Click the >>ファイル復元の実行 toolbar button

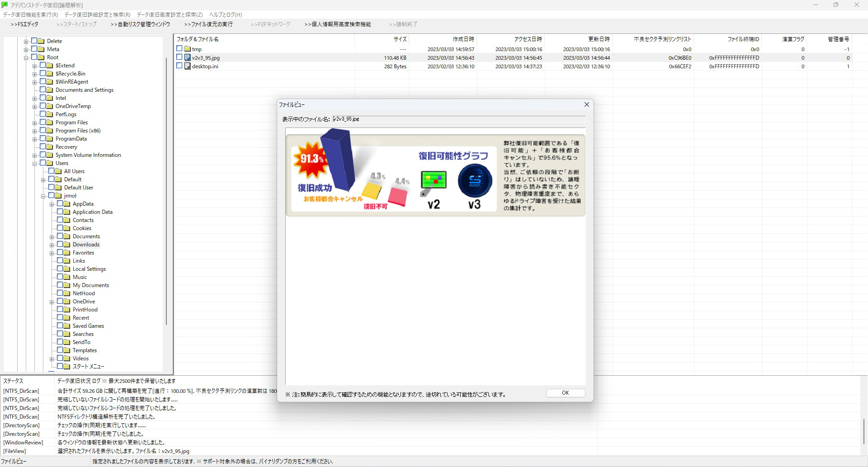[x=208, y=24]
